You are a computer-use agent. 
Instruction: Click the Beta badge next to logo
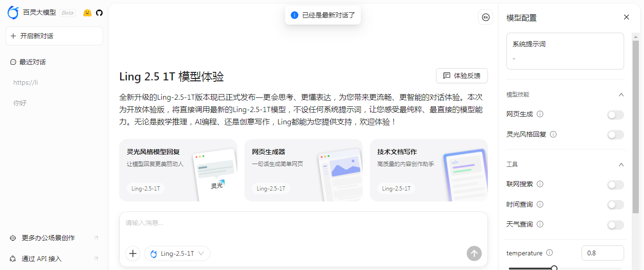(x=68, y=13)
